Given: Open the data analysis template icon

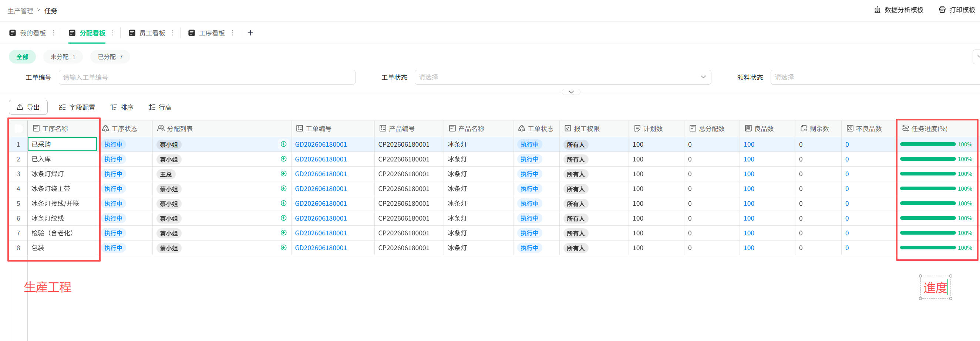Looking at the screenshot, I should [x=877, y=10].
